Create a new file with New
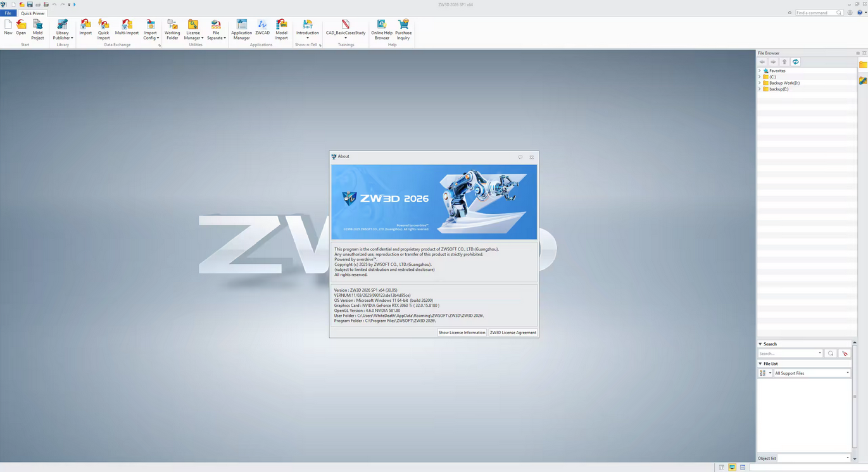 coord(8,28)
